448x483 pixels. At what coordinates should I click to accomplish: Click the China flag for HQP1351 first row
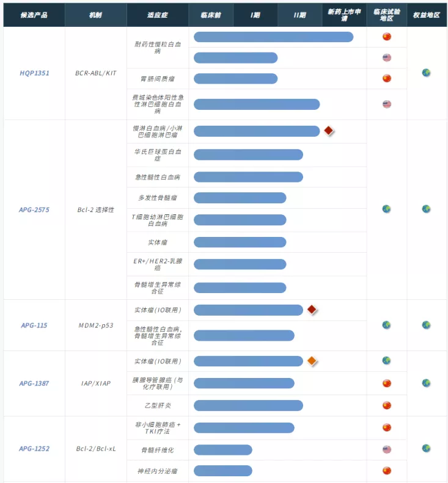[x=387, y=37]
